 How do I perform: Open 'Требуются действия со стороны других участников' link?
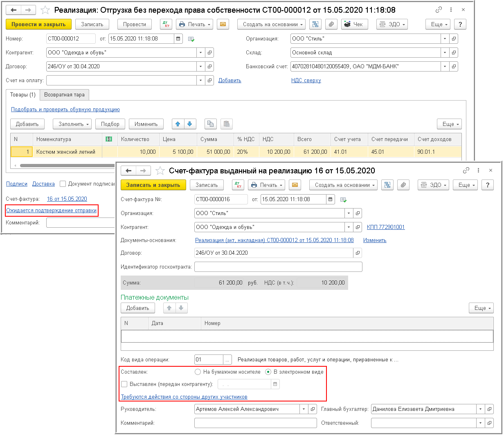pyautogui.click(x=184, y=397)
